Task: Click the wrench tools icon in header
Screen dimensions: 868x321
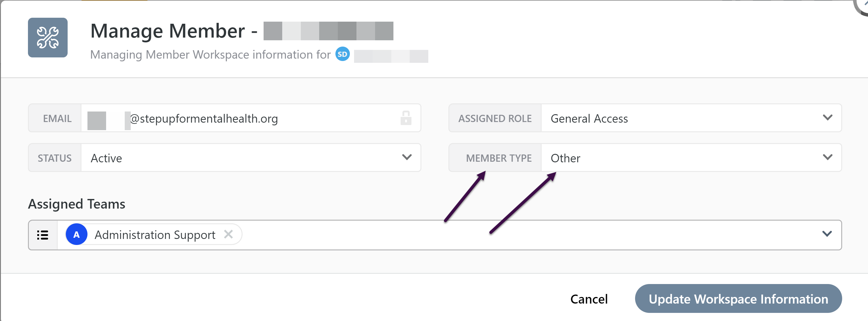Action: click(x=47, y=37)
